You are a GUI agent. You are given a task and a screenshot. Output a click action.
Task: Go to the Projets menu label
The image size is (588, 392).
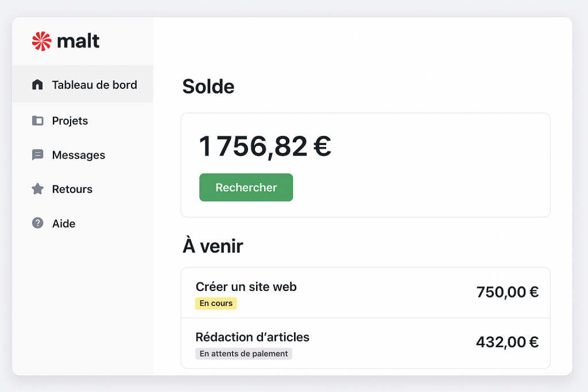(x=70, y=121)
